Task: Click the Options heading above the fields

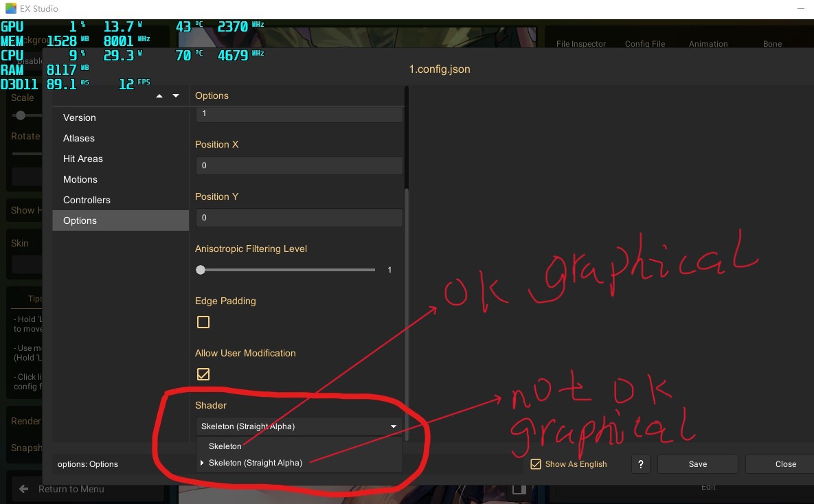Action: click(x=212, y=96)
